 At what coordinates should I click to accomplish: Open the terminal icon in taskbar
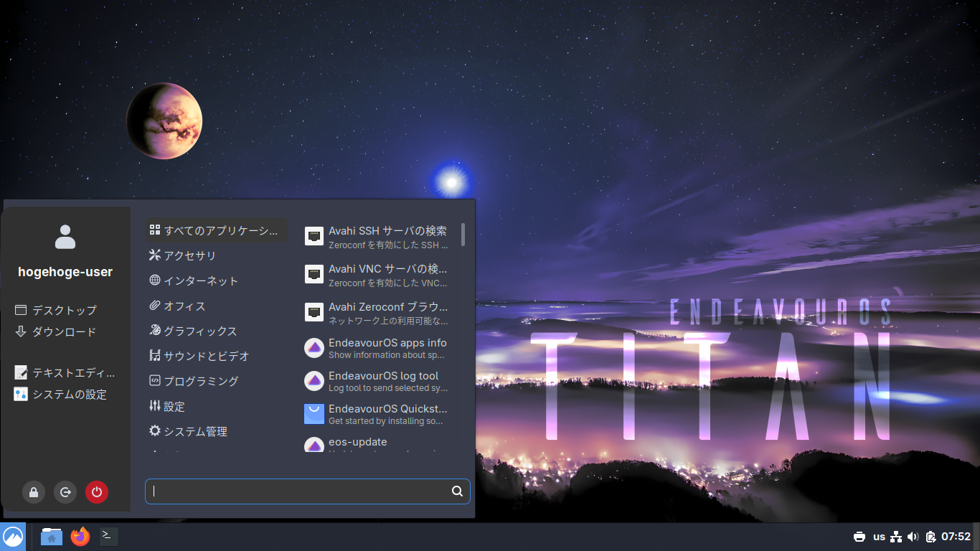click(109, 536)
